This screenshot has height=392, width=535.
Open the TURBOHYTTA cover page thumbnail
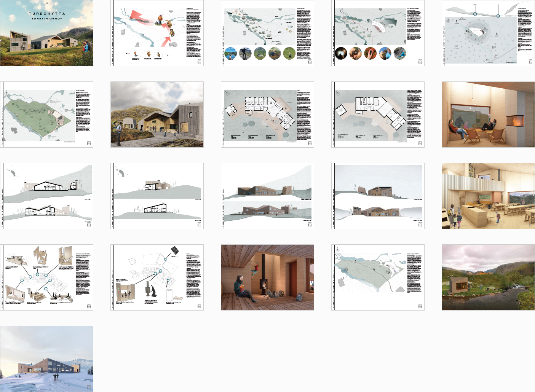coord(46,33)
